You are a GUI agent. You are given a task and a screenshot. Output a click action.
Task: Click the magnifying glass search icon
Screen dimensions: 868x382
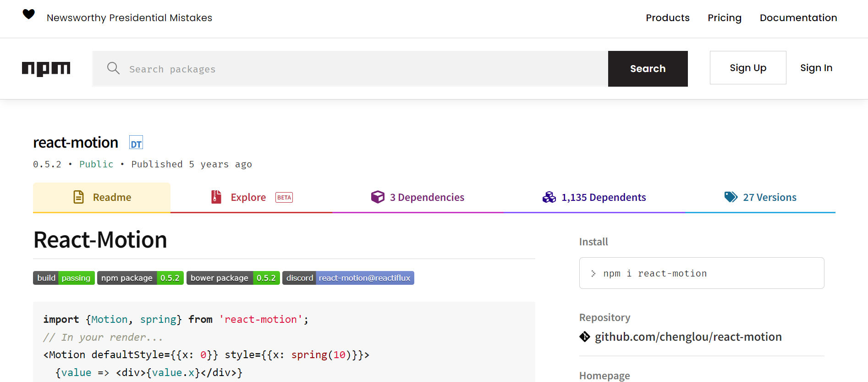tap(113, 68)
